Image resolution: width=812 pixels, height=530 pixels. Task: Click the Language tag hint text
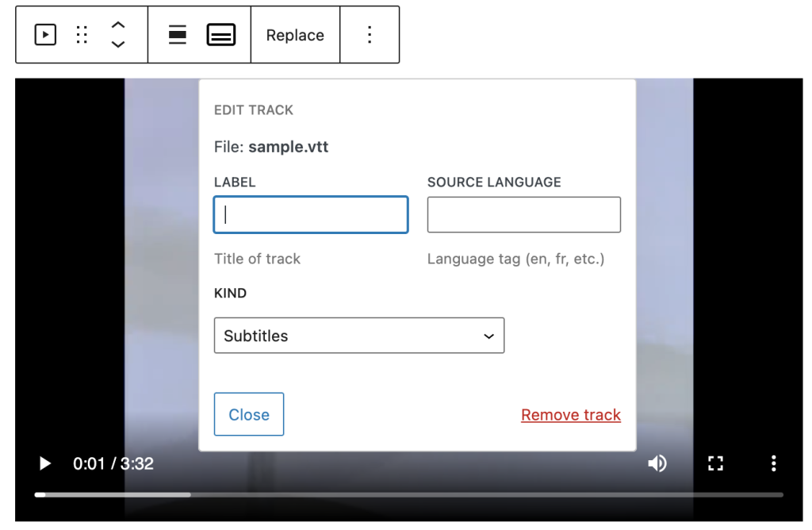click(x=515, y=259)
